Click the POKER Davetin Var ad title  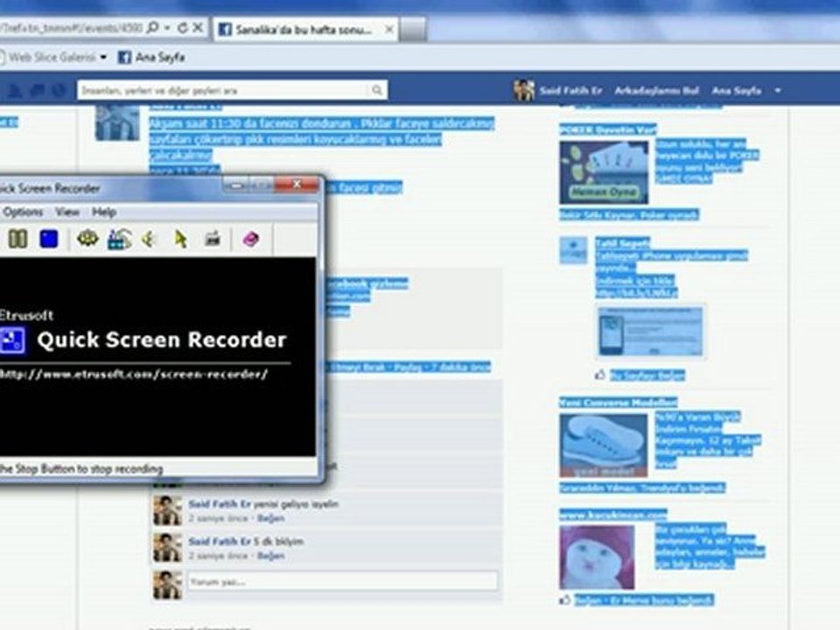click(607, 129)
